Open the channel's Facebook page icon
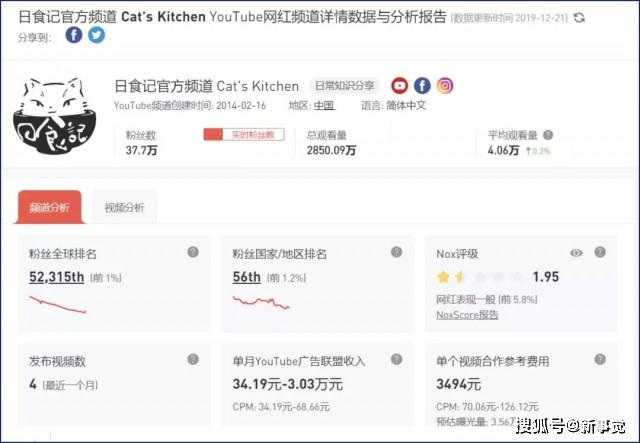Viewport: 640px width, 443px height. pos(422,86)
